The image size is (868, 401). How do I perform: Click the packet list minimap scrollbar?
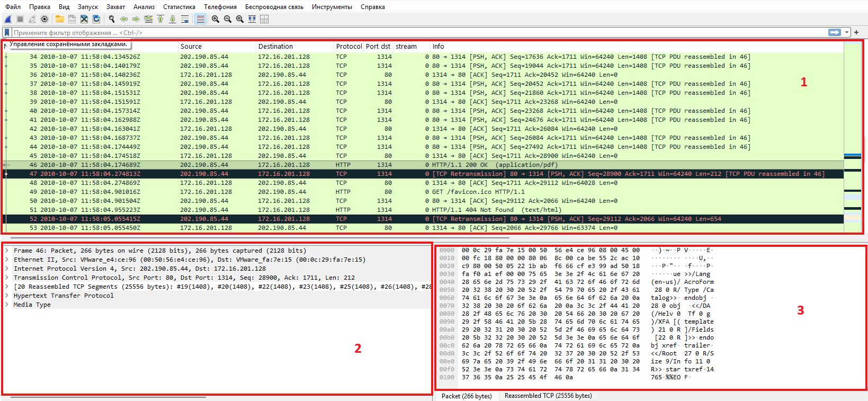tap(853, 137)
